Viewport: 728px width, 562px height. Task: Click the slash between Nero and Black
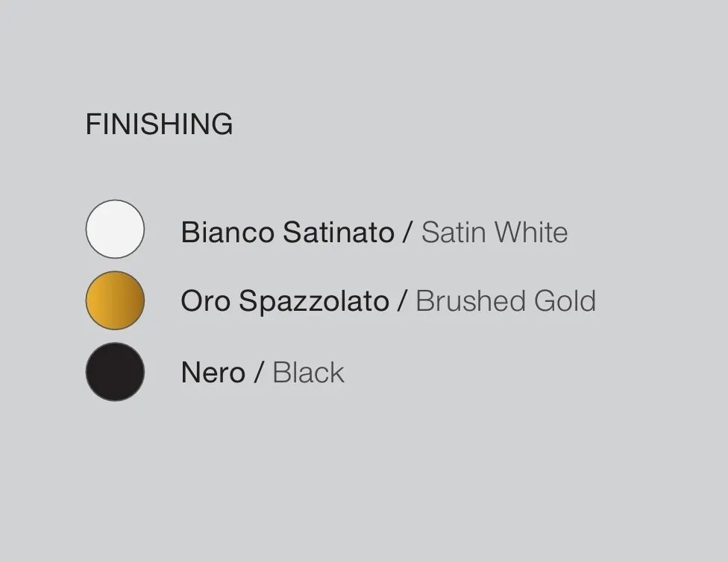coord(259,372)
